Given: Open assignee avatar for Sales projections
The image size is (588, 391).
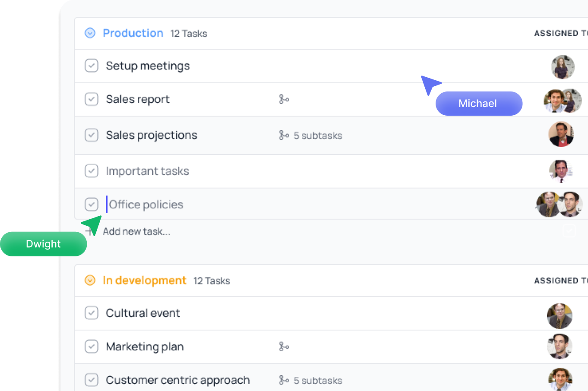Looking at the screenshot, I should click(x=561, y=134).
